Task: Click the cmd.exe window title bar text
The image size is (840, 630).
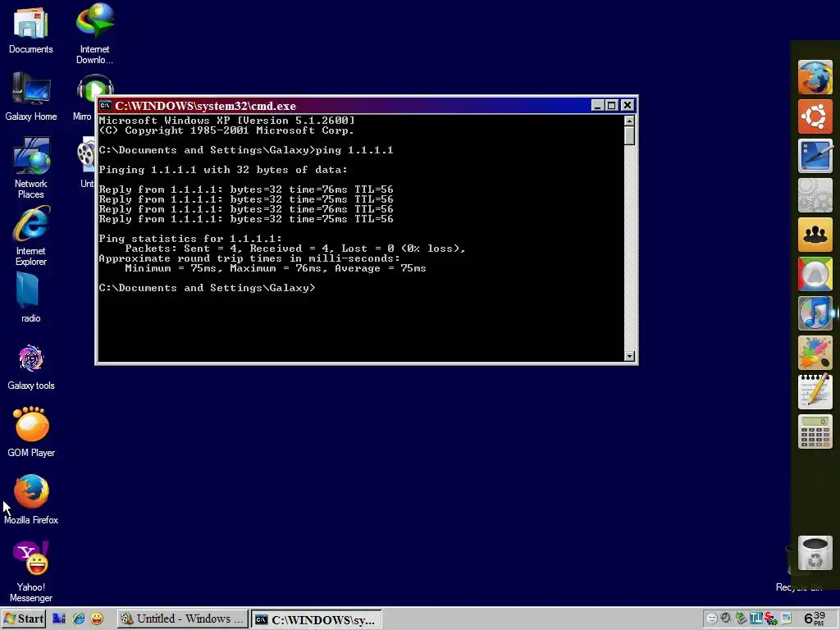Action: [205, 106]
